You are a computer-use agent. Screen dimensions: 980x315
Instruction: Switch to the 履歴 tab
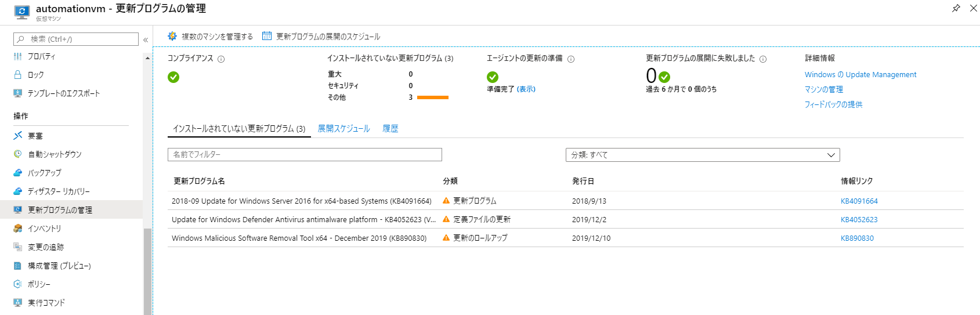click(x=390, y=129)
